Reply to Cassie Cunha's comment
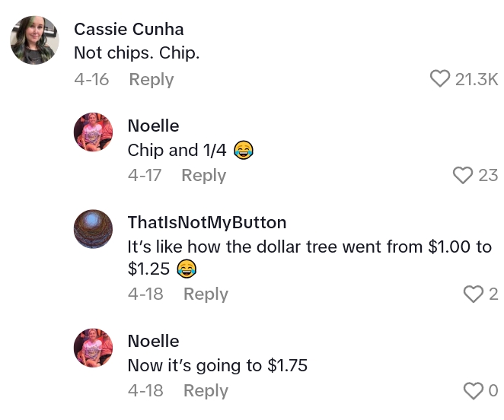 point(151,79)
